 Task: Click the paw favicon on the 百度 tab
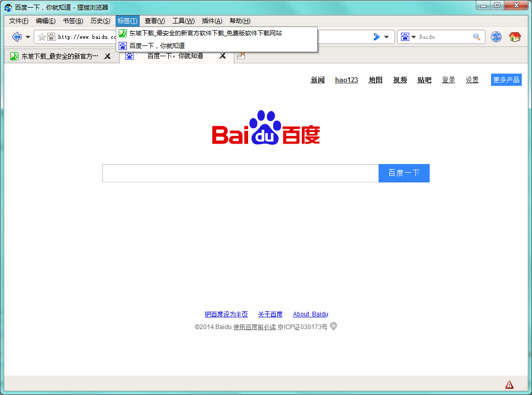coord(129,56)
